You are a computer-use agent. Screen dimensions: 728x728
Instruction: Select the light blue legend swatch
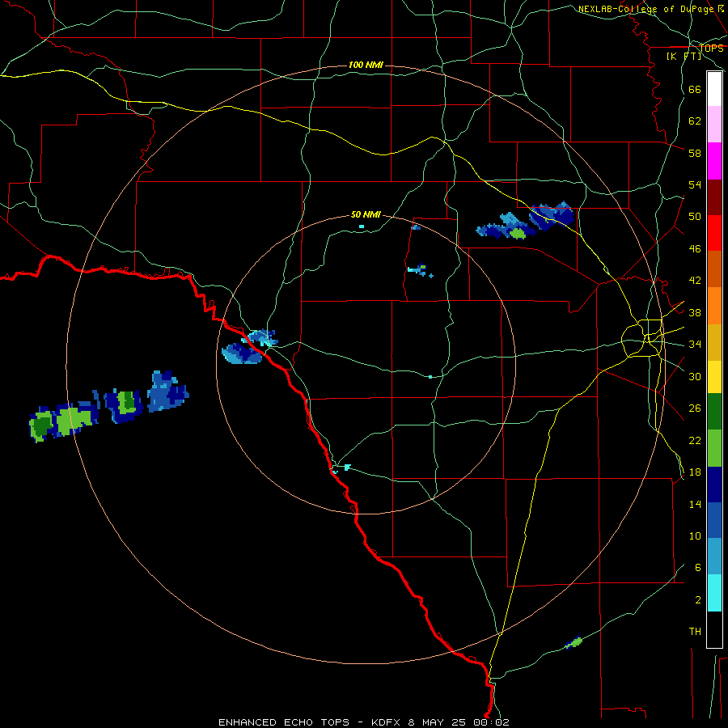[x=714, y=557]
